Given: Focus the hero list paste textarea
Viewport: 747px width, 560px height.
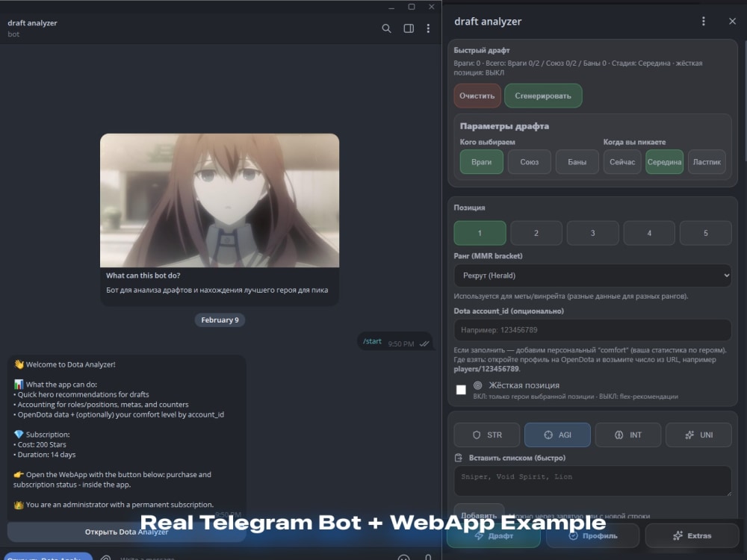Looking at the screenshot, I should tap(592, 481).
